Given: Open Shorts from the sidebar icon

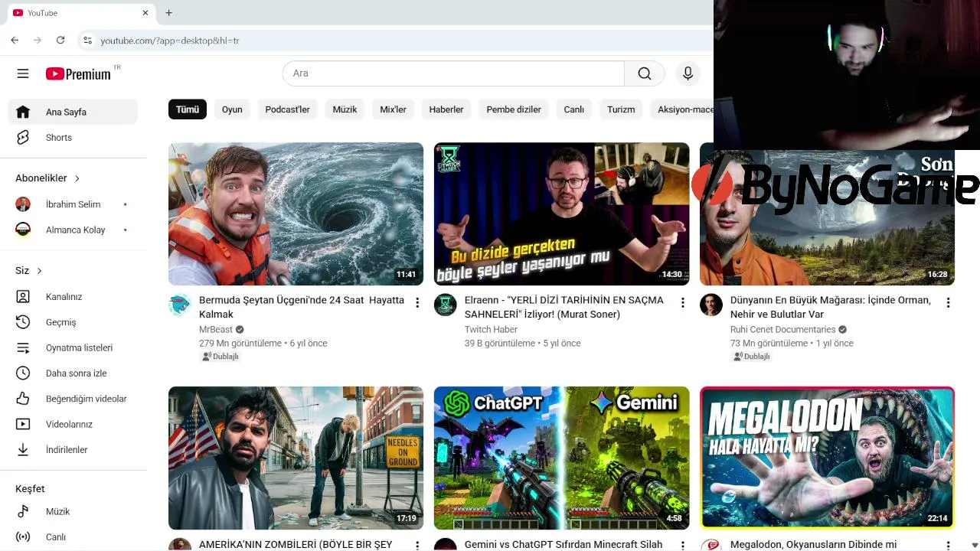Looking at the screenshot, I should tap(23, 138).
